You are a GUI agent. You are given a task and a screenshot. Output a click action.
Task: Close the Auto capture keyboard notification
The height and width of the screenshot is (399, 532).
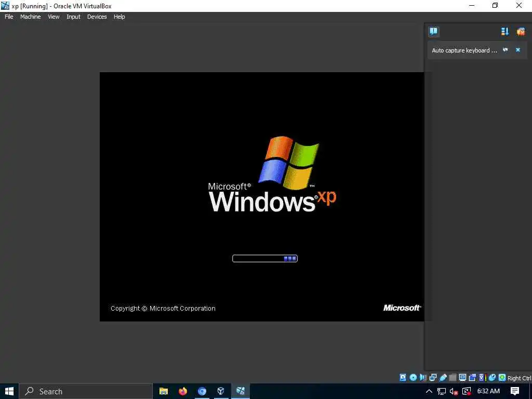coord(518,50)
